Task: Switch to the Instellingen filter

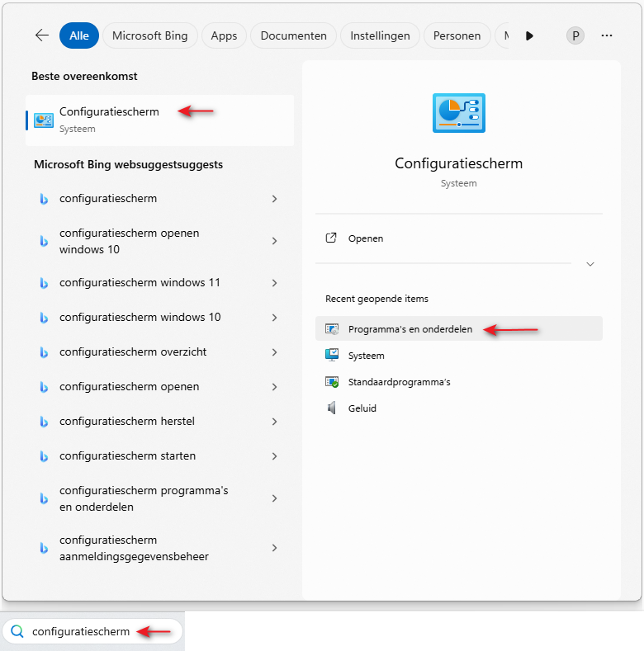Action: (380, 35)
